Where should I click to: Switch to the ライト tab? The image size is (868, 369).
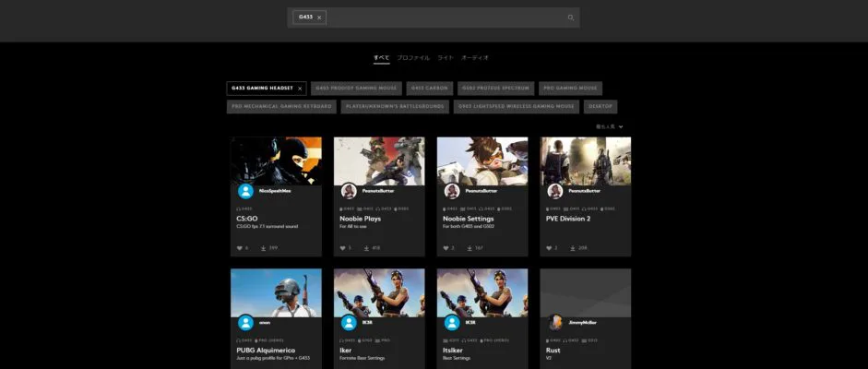pyautogui.click(x=446, y=57)
